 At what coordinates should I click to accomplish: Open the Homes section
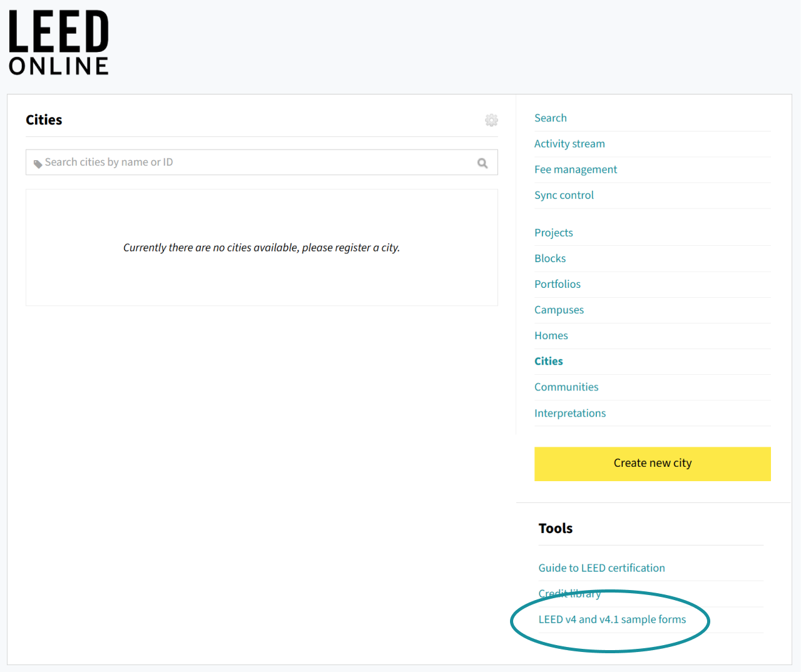pos(551,335)
